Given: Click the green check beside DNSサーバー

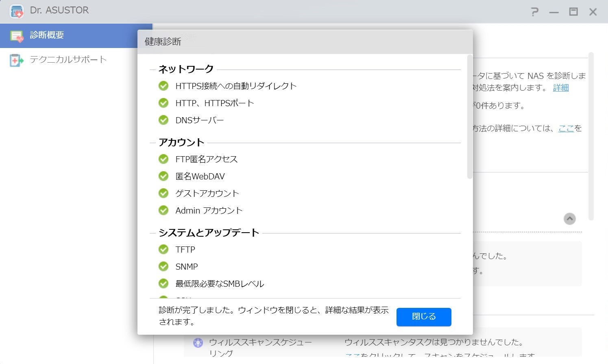Looking at the screenshot, I should pos(163,120).
